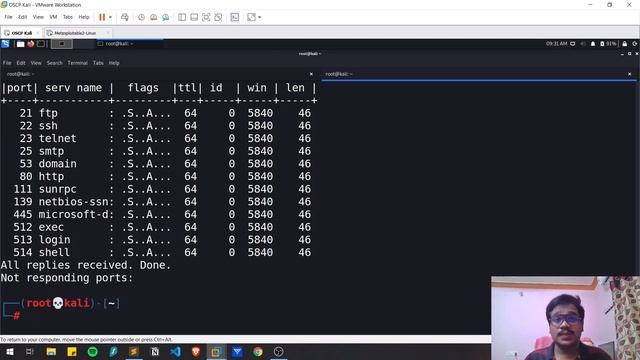Pause the VM with the suspend button

[102, 17]
